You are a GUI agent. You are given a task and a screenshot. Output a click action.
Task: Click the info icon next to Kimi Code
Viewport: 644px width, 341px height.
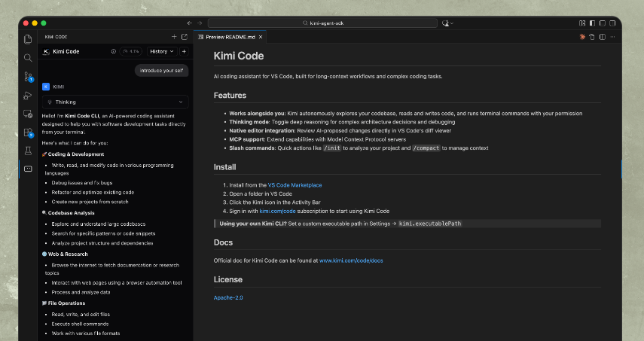tap(113, 51)
